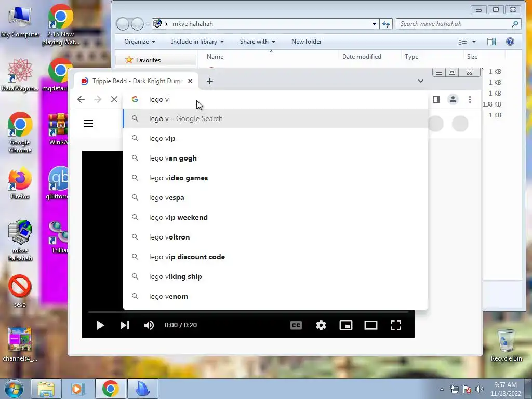This screenshot has height=399, width=532.
Task: Select the channels4 desktop thumbnail
Action: click(x=20, y=344)
